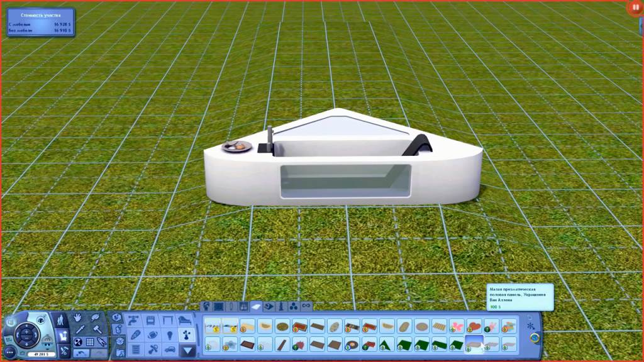Toggle the grid display button
Screen dimensions: 644x362
pos(90,342)
